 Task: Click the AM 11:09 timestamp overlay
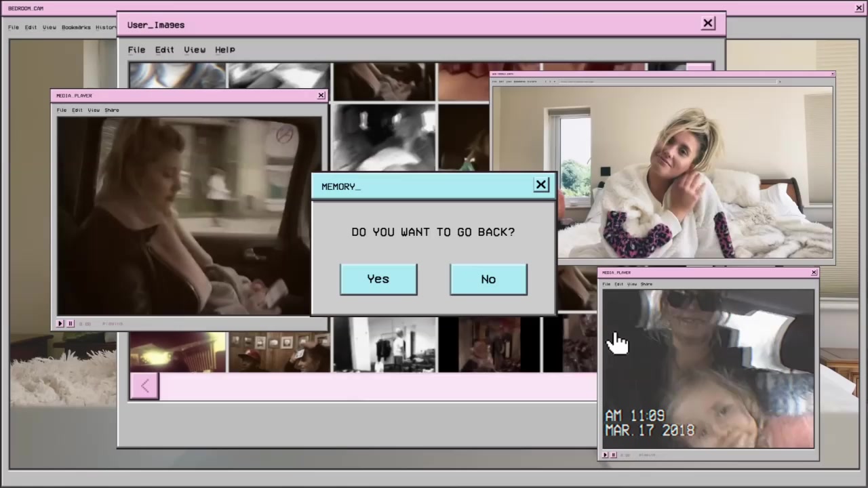[x=635, y=415]
